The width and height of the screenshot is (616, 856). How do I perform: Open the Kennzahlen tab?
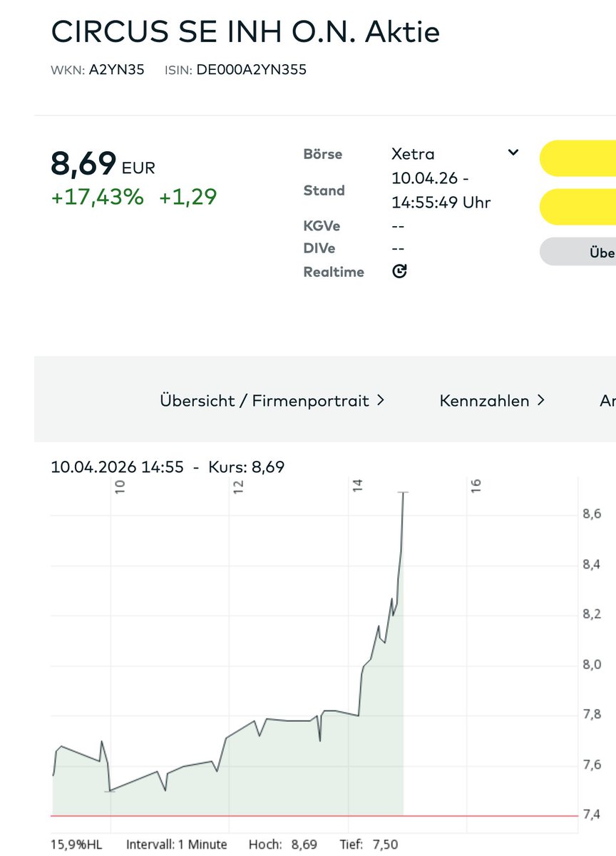tap(492, 400)
